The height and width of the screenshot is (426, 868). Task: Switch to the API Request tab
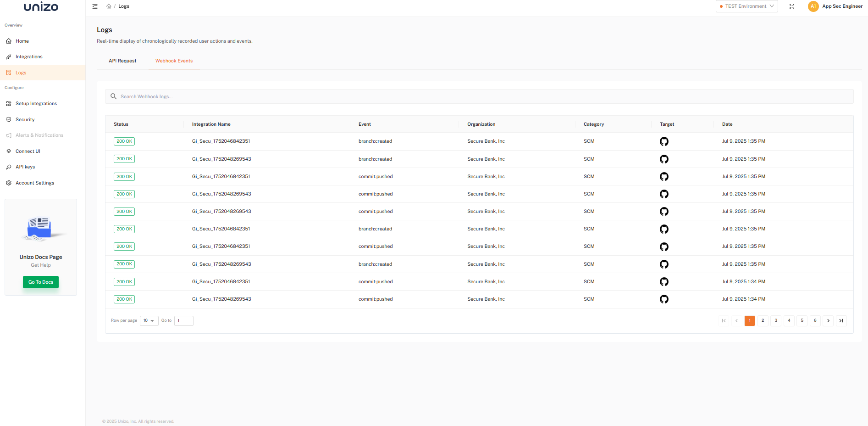pos(122,61)
